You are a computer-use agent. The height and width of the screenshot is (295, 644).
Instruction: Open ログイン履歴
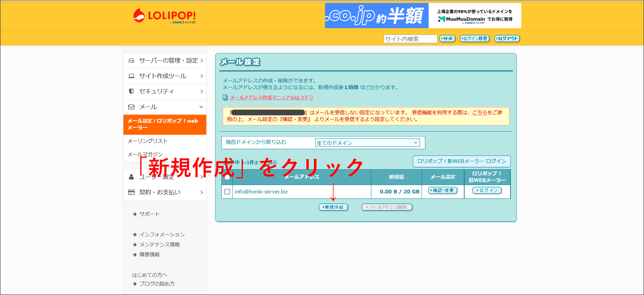point(475,39)
